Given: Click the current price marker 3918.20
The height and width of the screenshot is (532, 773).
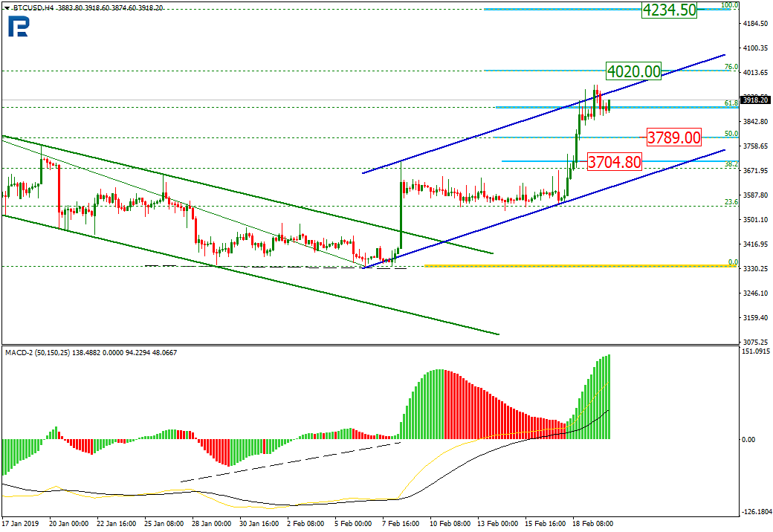Looking at the screenshot, I should tap(756, 100).
